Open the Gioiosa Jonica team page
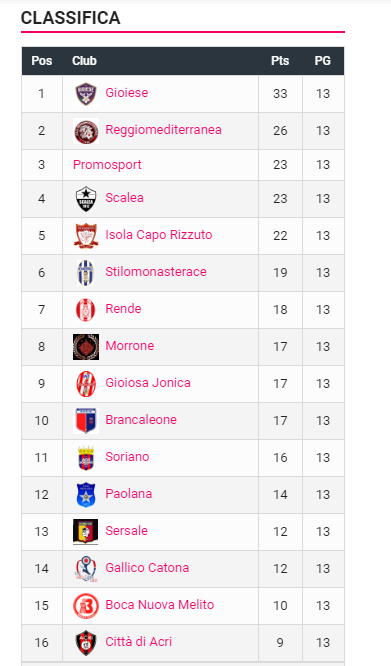 pyautogui.click(x=148, y=383)
